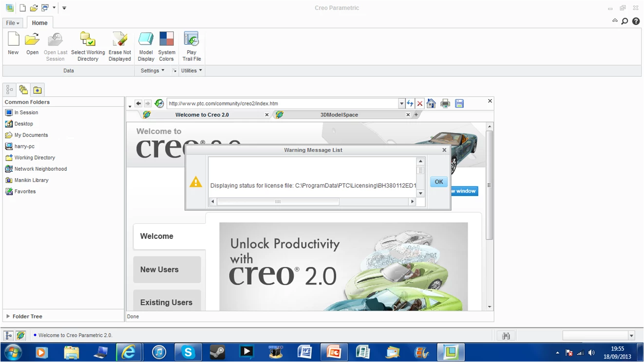Image resolution: width=644 pixels, height=362 pixels.
Task: Open Internet Explorer from taskbar
Action: pyautogui.click(x=129, y=352)
